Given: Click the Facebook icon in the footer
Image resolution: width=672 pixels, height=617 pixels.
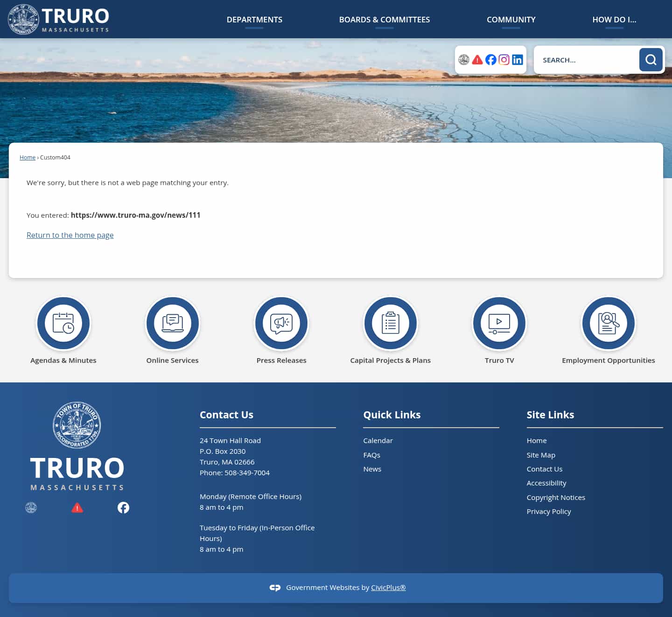Looking at the screenshot, I should pyautogui.click(x=123, y=507).
